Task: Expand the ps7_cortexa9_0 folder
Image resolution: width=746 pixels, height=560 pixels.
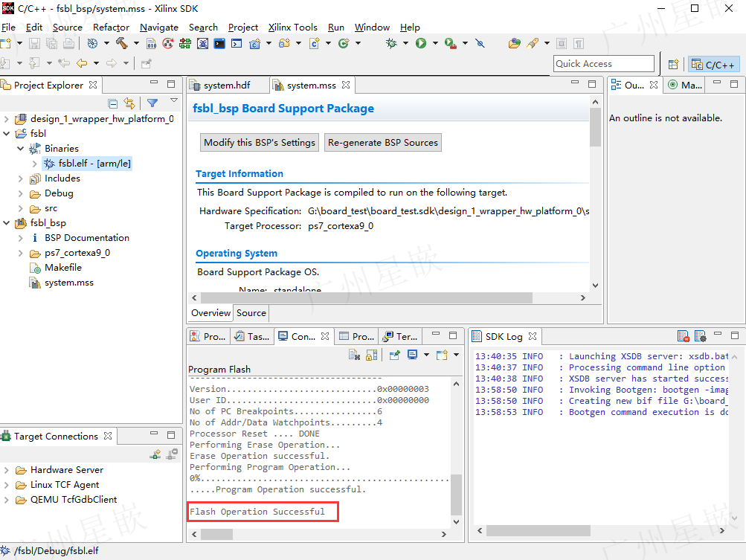Action: (x=21, y=253)
